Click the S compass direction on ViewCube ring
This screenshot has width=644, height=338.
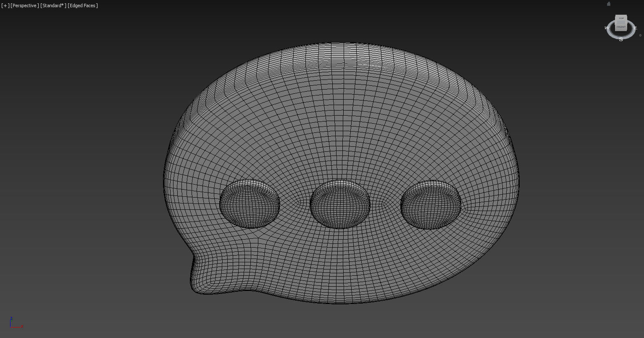pyautogui.click(x=621, y=40)
